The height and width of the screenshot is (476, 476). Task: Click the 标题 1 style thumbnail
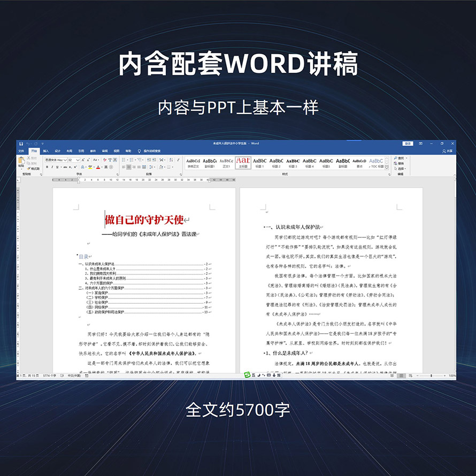tap(259, 162)
